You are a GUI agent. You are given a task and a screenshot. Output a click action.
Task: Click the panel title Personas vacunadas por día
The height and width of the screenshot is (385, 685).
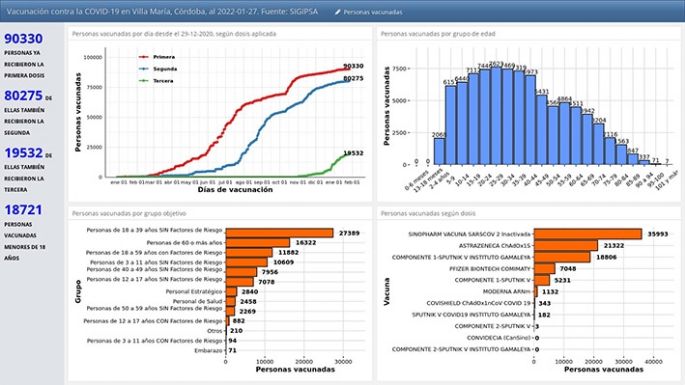174,34
